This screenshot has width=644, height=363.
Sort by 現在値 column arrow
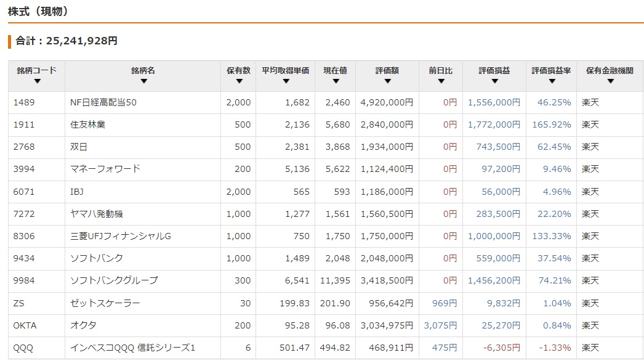point(336,81)
